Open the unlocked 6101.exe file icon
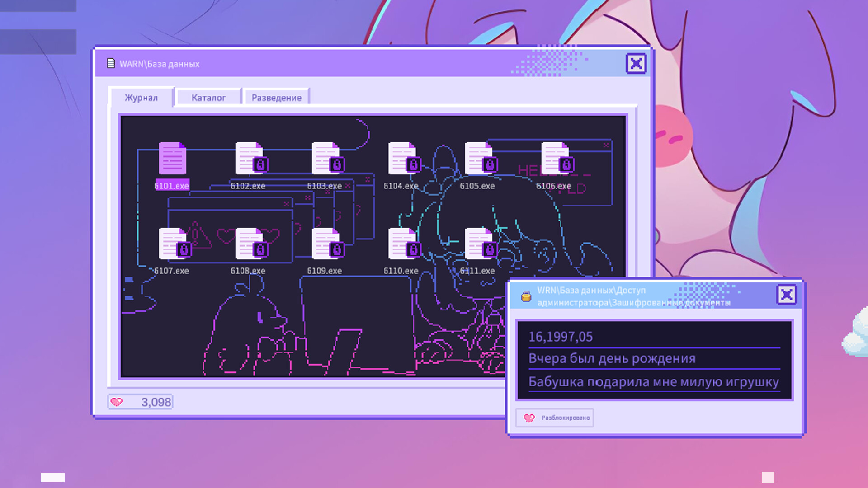Image resolution: width=868 pixels, height=488 pixels. point(172,159)
